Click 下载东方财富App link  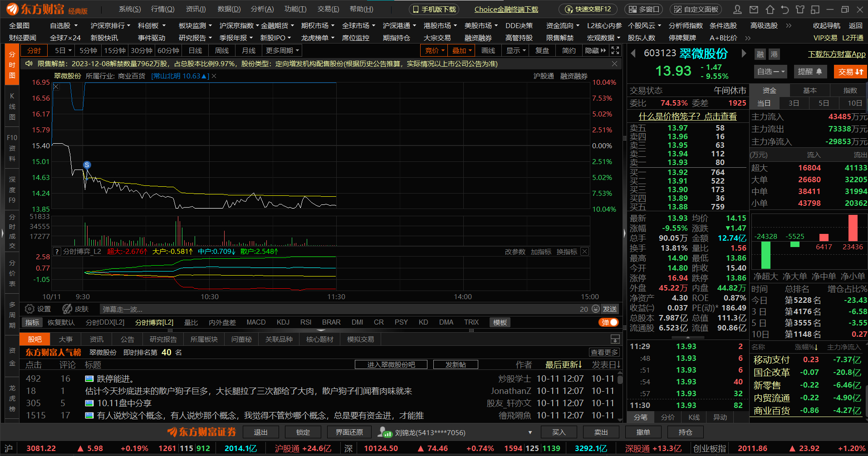(x=837, y=54)
